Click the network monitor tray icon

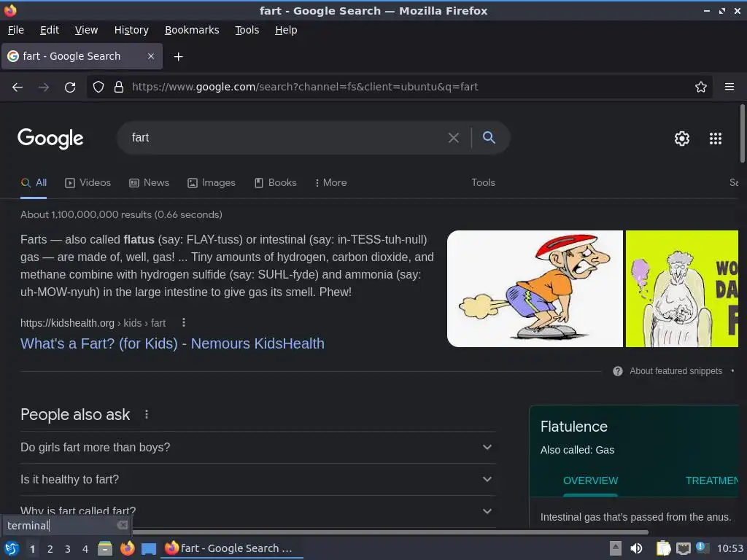click(x=683, y=548)
